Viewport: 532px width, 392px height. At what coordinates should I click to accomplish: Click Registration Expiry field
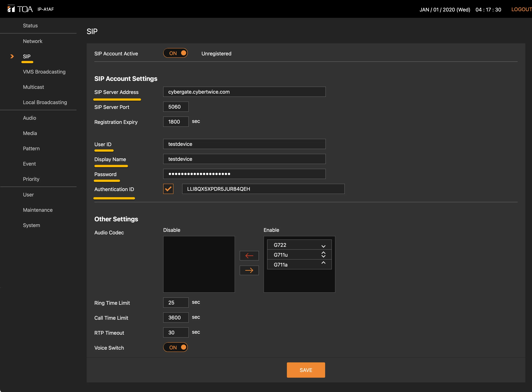pyautogui.click(x=176, y=122)
